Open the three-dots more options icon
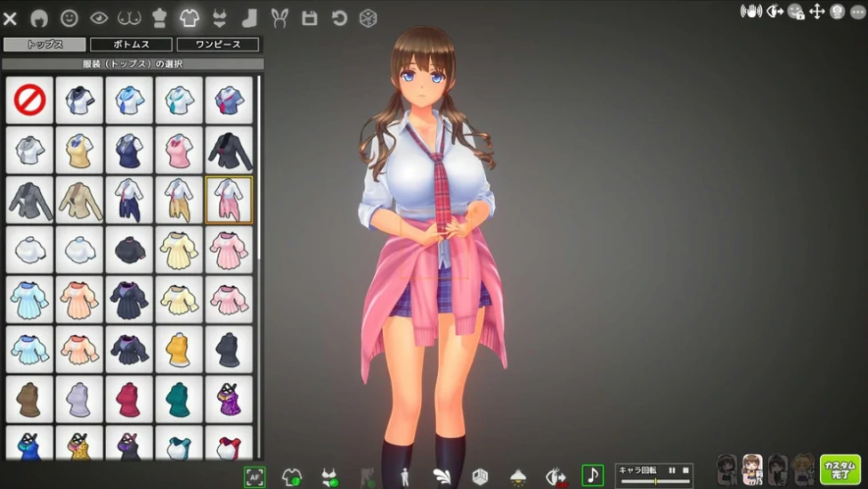Image resolution: width=868 pixels, height=489 pixels. tap(858, 11)
